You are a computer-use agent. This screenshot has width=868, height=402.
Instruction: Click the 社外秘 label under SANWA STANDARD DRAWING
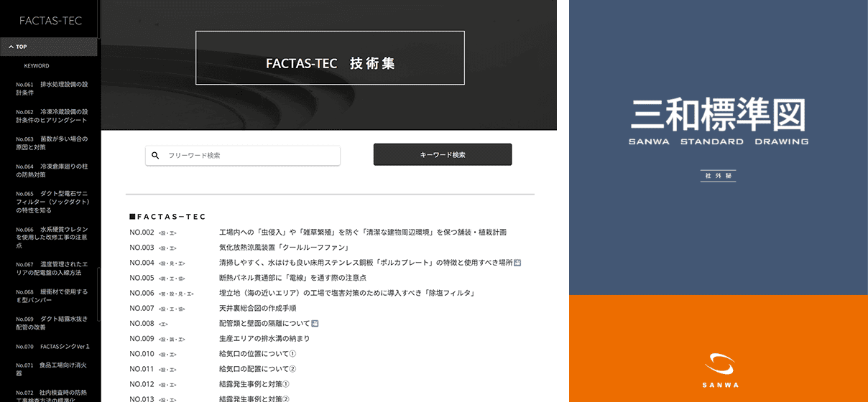click(719, 176)
